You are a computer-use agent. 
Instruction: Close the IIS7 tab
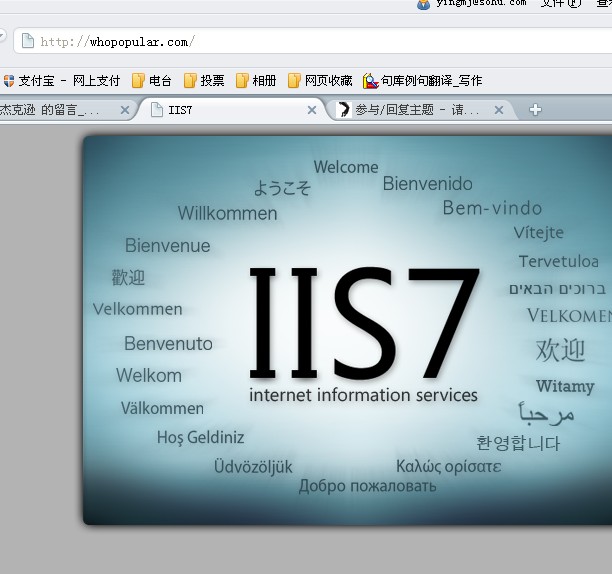coord(312,110)
